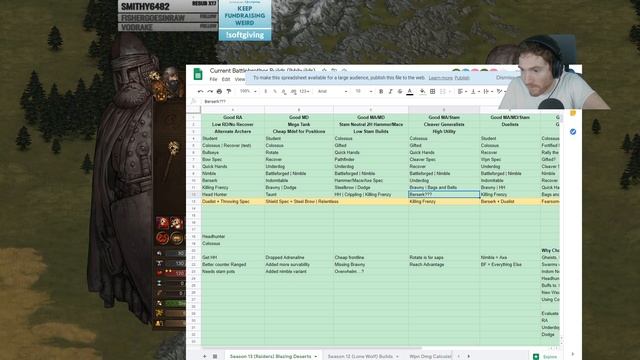Open Season 13 tab options arrow
This screenshot has height=360, width=640.
(x=316, y=356)
